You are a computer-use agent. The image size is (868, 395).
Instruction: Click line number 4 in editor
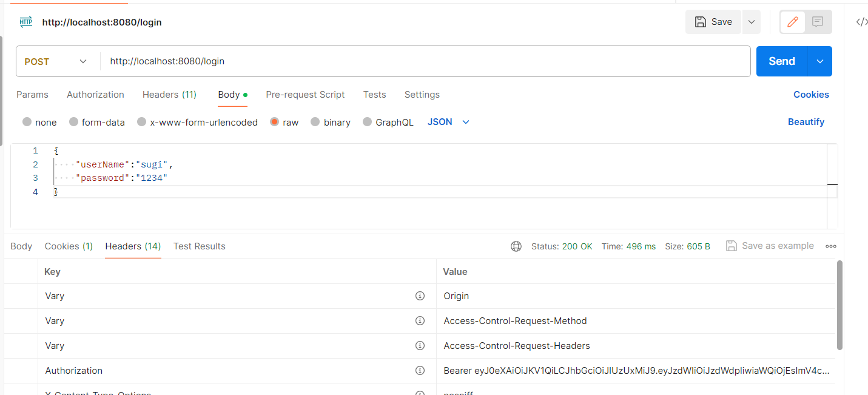[x=35, y=192]
